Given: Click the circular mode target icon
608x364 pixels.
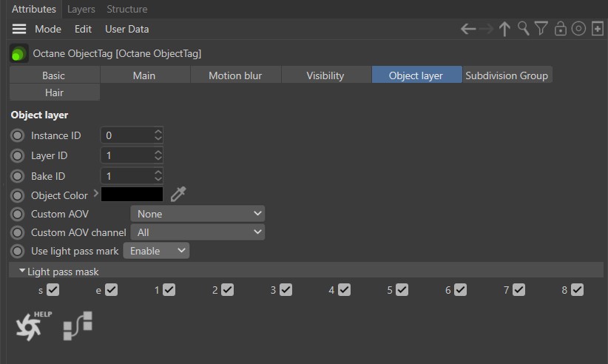Looking at the screenshot, I should 578,29.
